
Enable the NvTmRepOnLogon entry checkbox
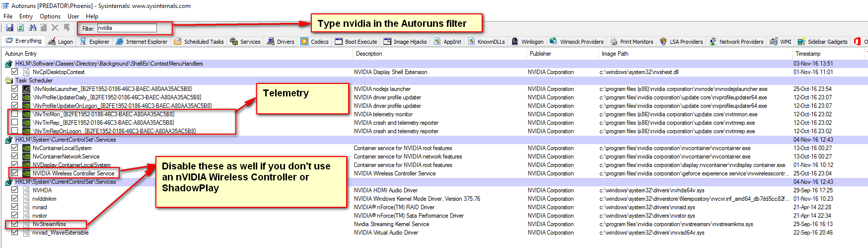click(15, 131)
